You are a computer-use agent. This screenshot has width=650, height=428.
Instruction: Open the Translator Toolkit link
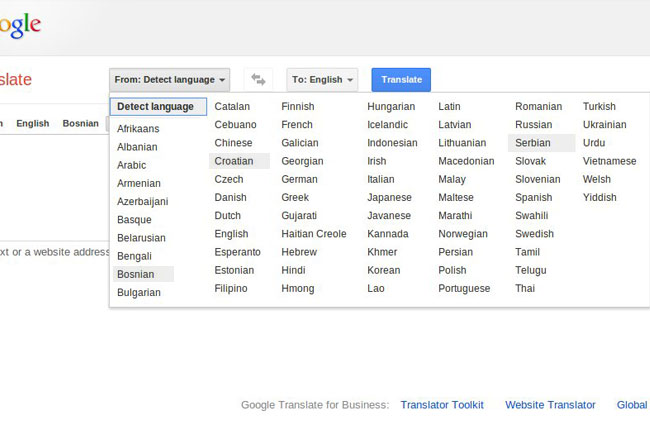click(441, 405)
